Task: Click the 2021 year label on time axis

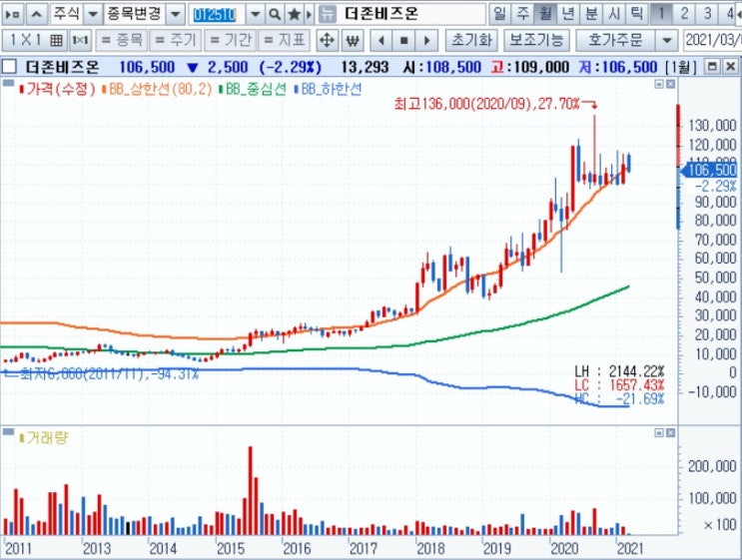Action: pyautogui.click(x=631, y=549)
